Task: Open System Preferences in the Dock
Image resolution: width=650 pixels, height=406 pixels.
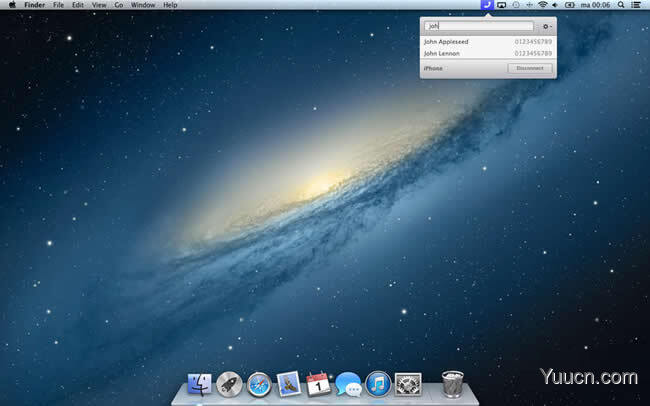Action: [x=408, y=384]
